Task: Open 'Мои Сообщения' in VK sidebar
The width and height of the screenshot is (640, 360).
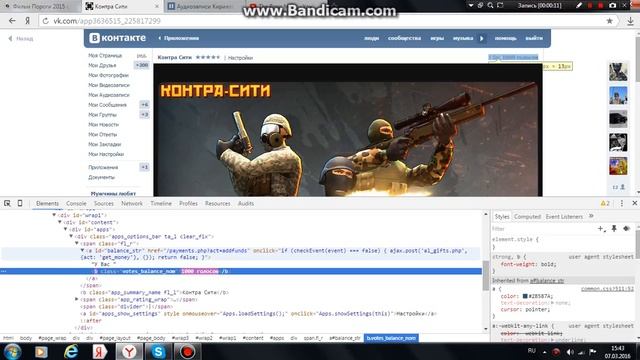Action: pyautogui.click(x=107, y=105)
